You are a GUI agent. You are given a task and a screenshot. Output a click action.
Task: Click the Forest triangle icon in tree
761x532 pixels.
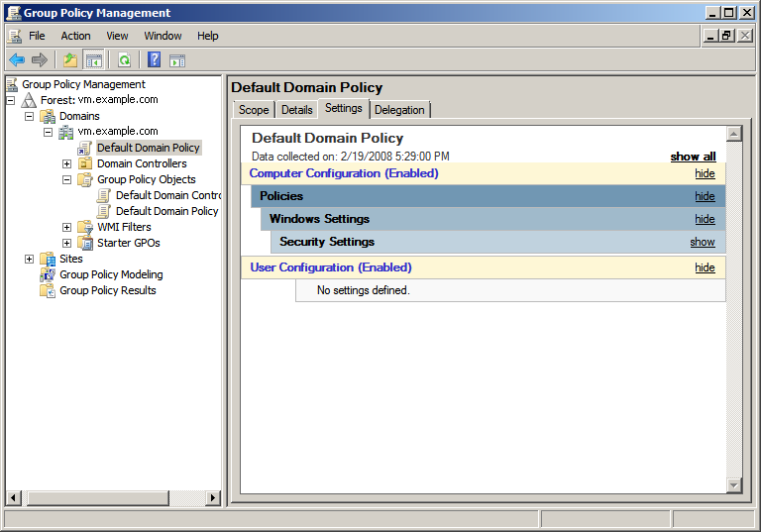click(29, 100)
